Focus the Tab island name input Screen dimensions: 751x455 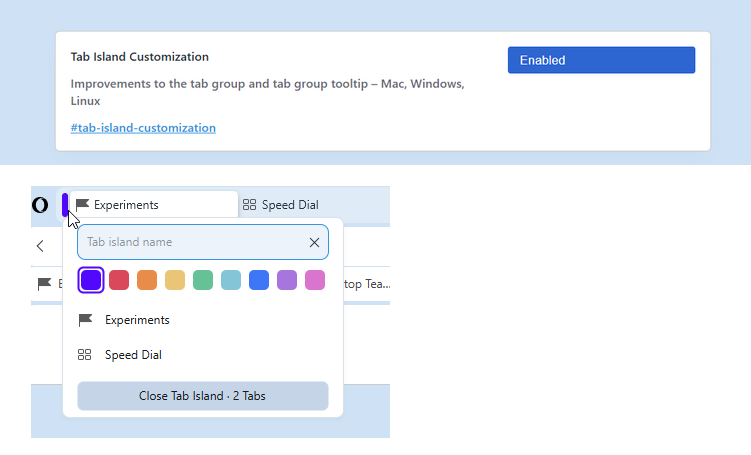point(190,242)
